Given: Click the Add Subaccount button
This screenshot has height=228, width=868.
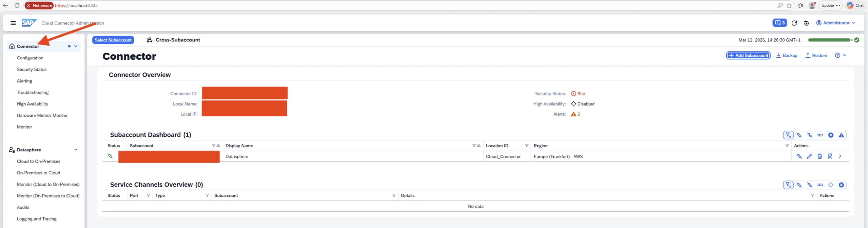Looking at the screenshot, I should click(748, 55).
